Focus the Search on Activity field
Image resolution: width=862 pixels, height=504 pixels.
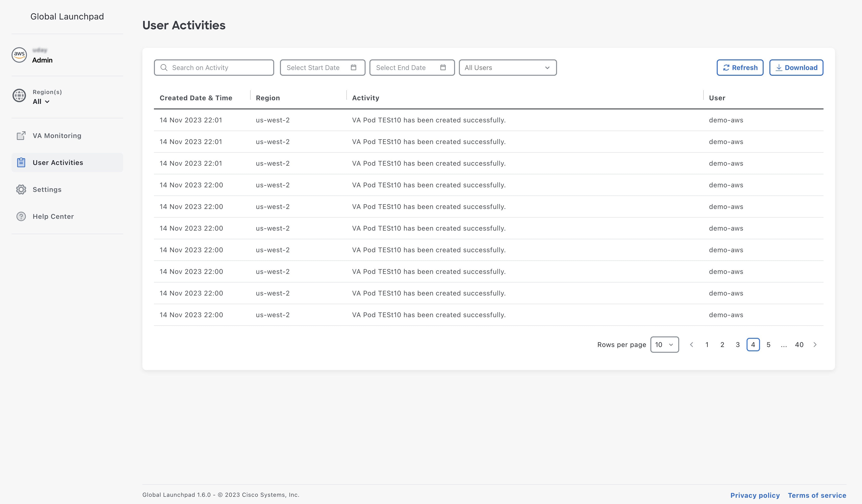tap(219, 68)
